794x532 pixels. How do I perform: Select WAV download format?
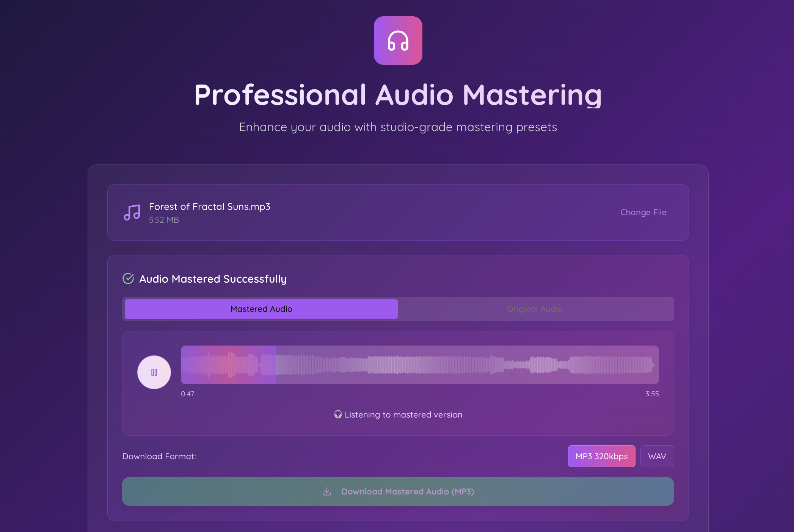tap(657, 456)
